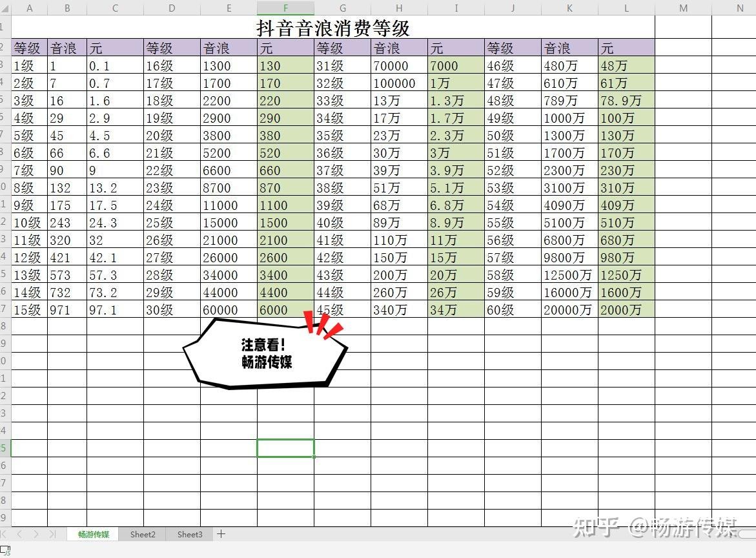Open the Sheet2 tab

[143, 534]
